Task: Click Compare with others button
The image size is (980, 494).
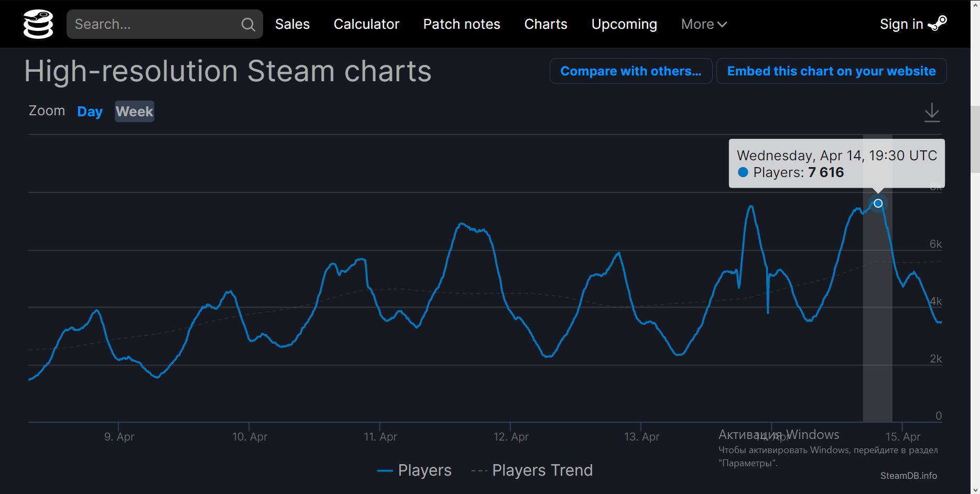Action: point(631,71)
